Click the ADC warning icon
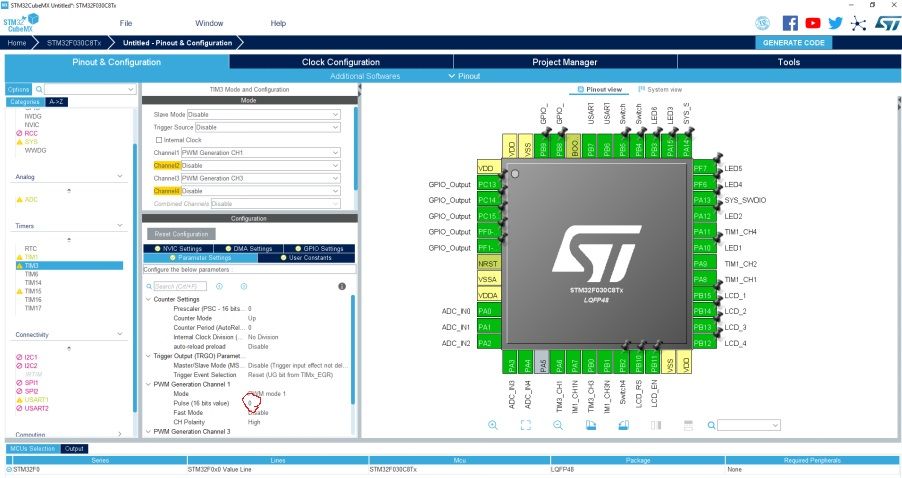The width and height of the screenshot is (902, 478). tap(20, 200)
